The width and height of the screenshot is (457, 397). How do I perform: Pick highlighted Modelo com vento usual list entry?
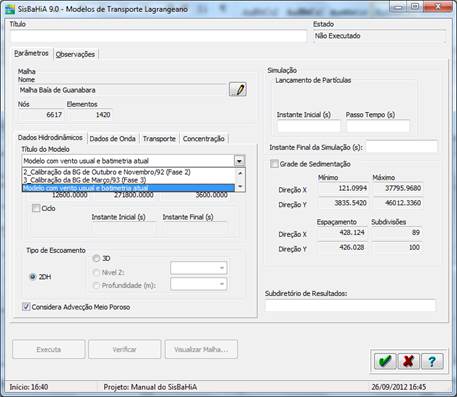pyautogui.click(x=128, y=188)
